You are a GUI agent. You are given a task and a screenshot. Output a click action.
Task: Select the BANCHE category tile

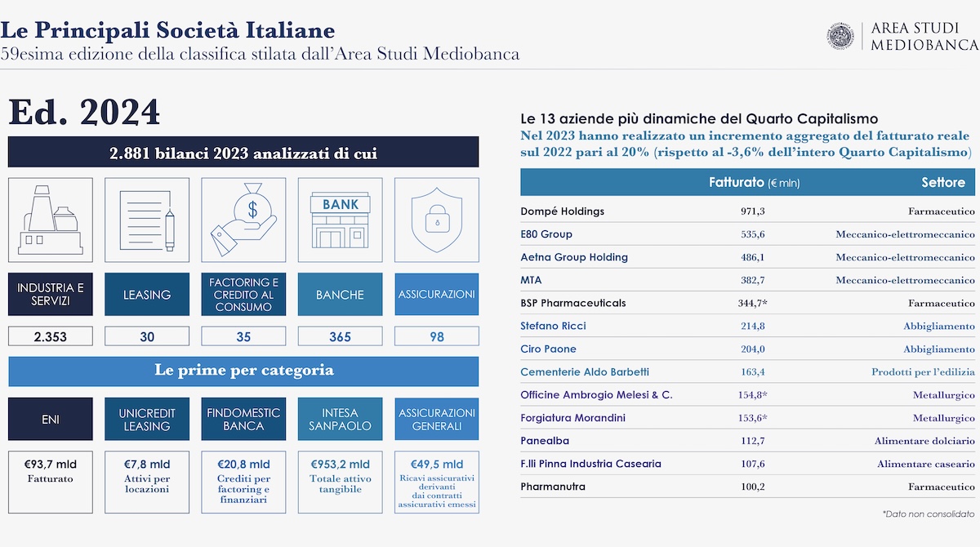point(340,295)
